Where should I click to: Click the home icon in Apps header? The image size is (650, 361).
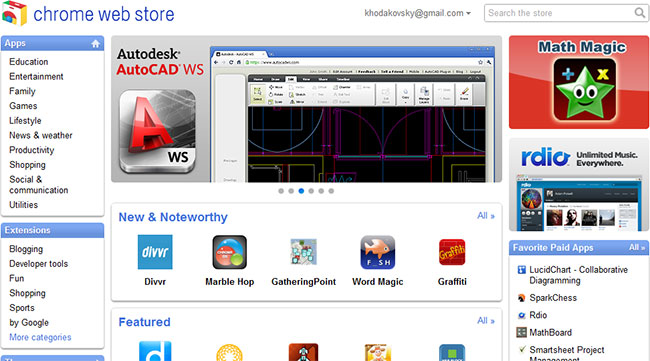[95, 44]
